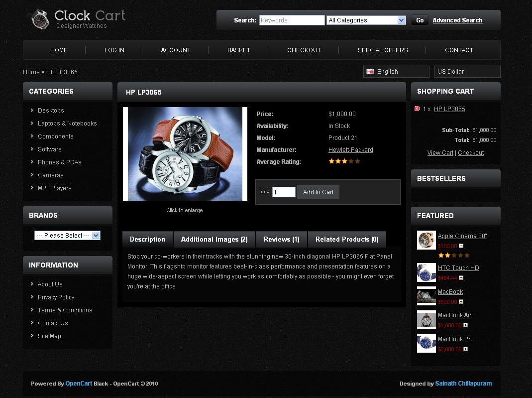Add MacBook Air to cart plus icon

465,325
